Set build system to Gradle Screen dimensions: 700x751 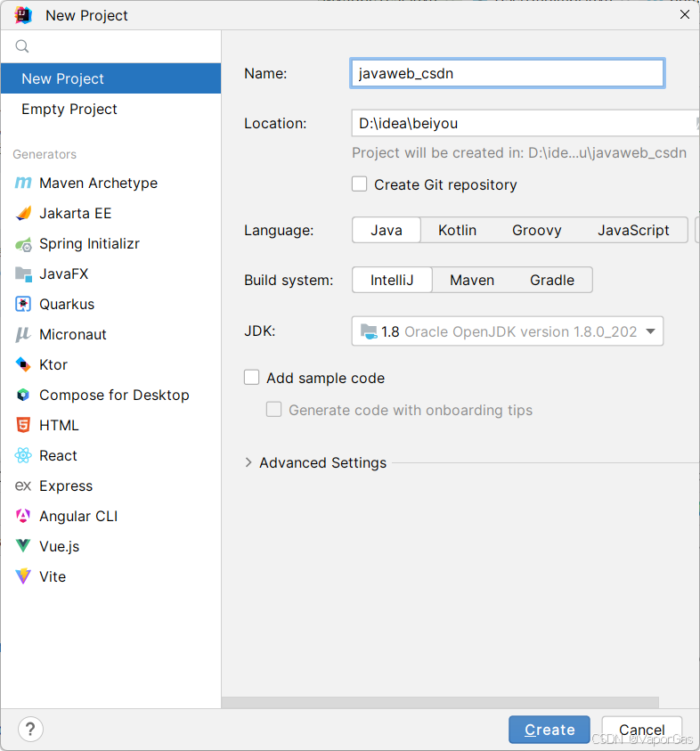(552, 280)
